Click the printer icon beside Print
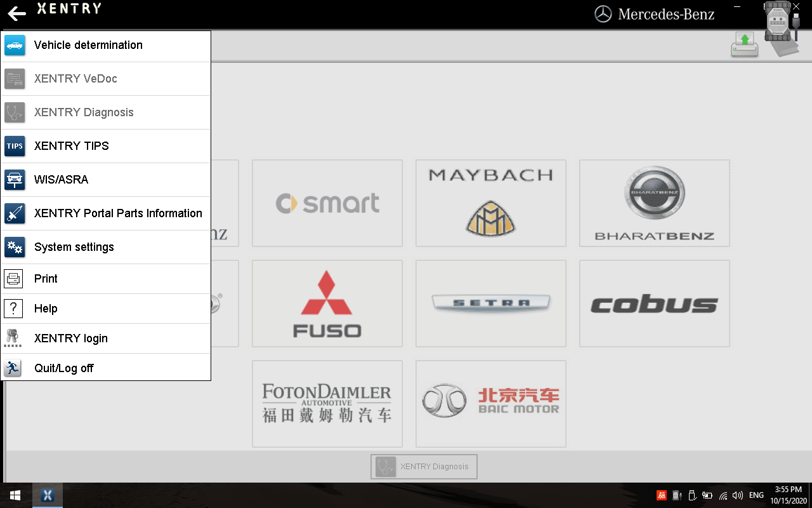The width and height of the screenshot is (812, 508). (13, 279)
